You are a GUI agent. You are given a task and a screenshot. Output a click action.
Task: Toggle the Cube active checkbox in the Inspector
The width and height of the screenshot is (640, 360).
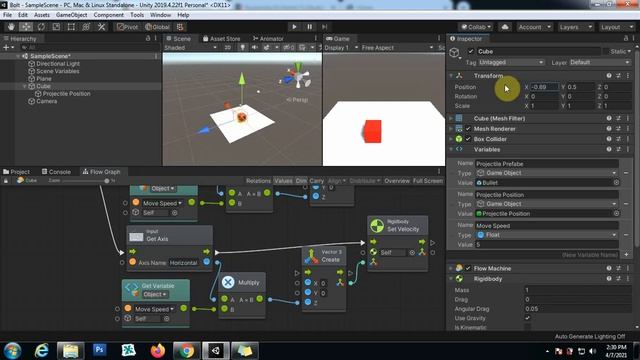(471, 51)
